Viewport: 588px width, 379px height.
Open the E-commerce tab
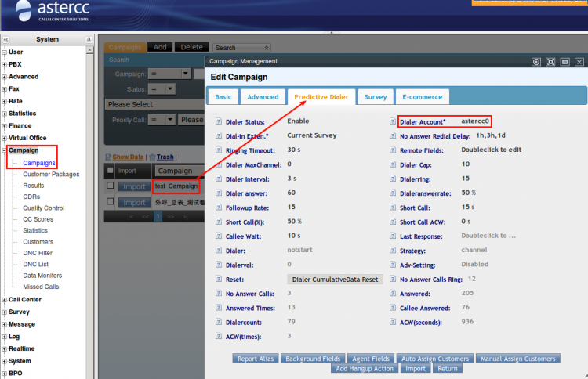[423, 97]
